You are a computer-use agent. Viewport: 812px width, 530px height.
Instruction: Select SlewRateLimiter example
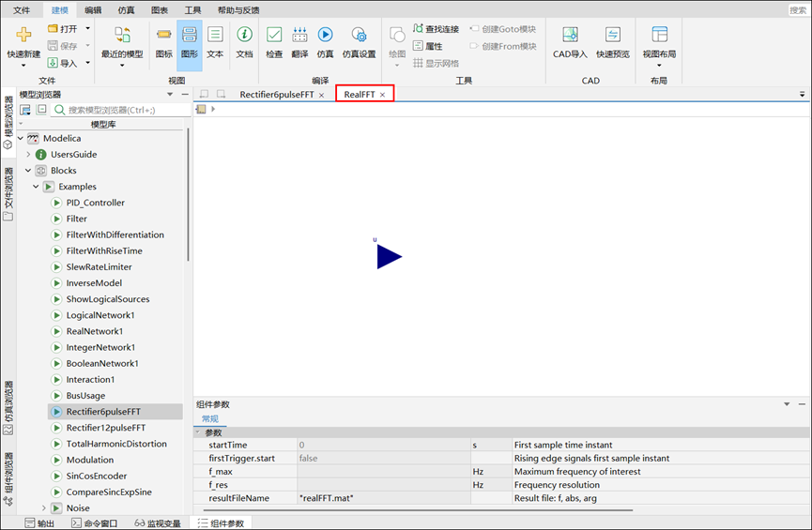click(x=99, y=266)
